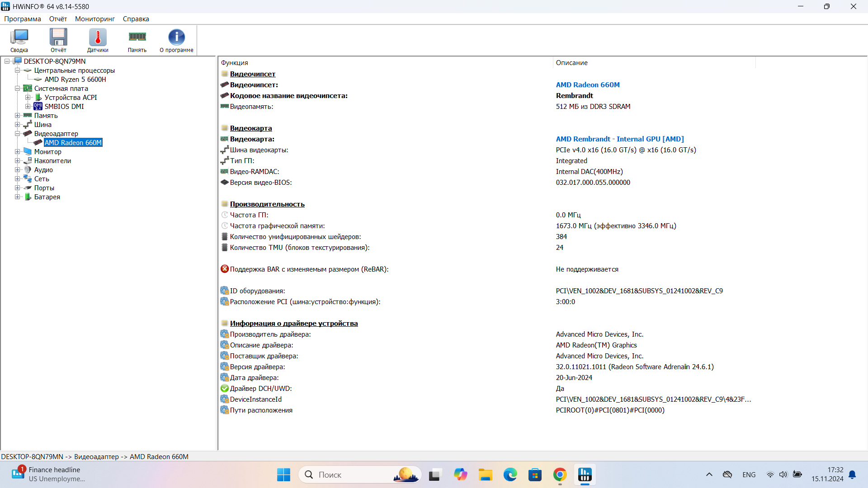Open the Справка menu

[136, 19]
